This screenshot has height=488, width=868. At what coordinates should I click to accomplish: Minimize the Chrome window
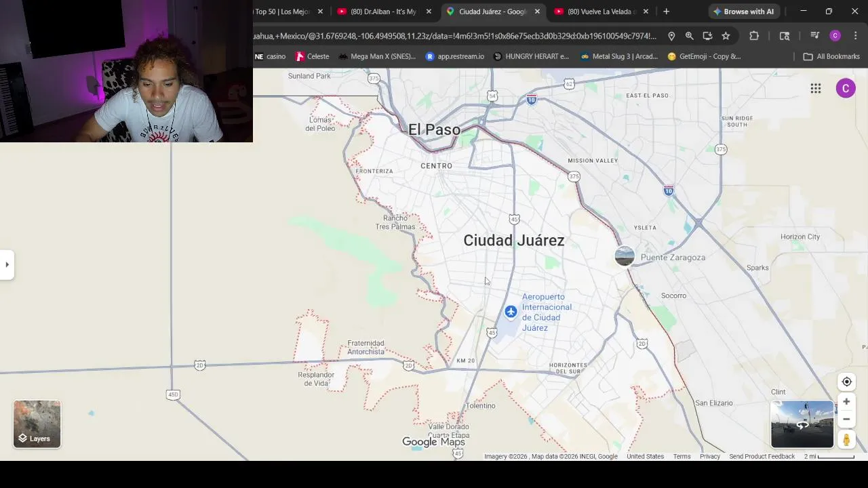coord(803,12)
